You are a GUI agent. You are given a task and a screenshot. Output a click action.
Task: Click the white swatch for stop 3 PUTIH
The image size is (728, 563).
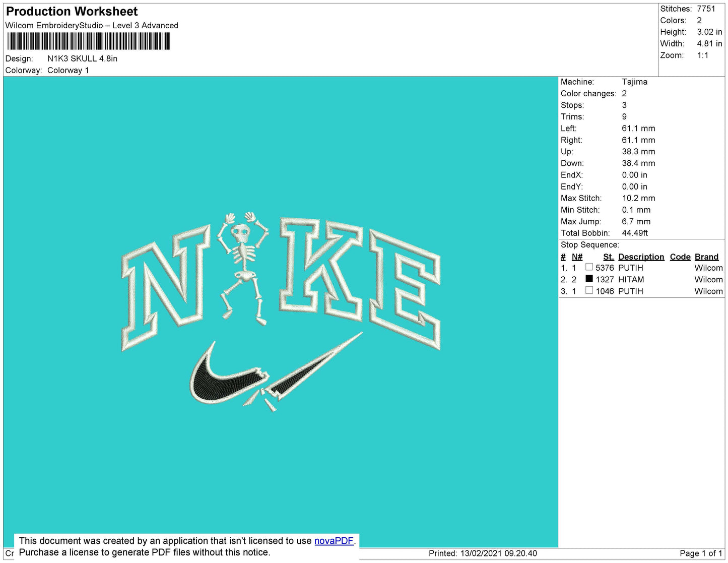tap(589, 290)
